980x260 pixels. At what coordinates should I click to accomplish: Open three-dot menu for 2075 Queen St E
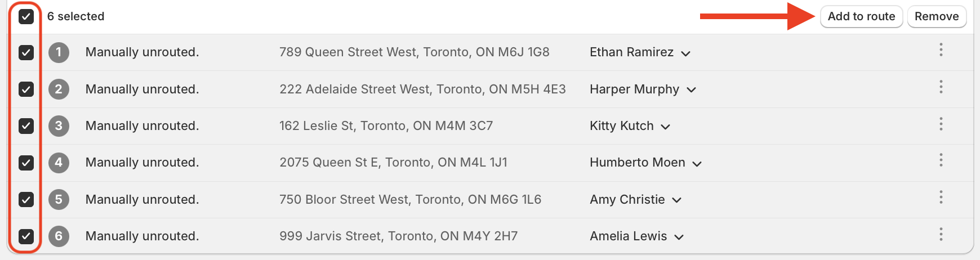941,160
